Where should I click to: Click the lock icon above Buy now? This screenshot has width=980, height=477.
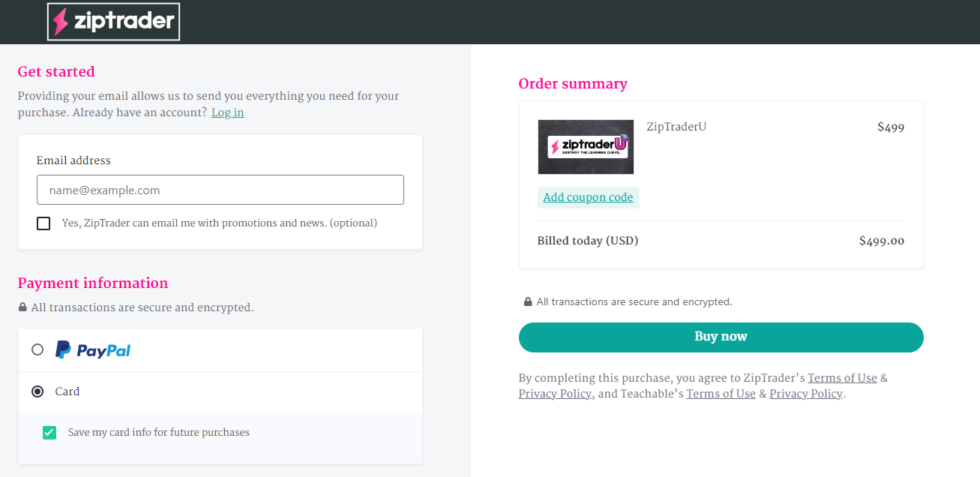(528, 301)
